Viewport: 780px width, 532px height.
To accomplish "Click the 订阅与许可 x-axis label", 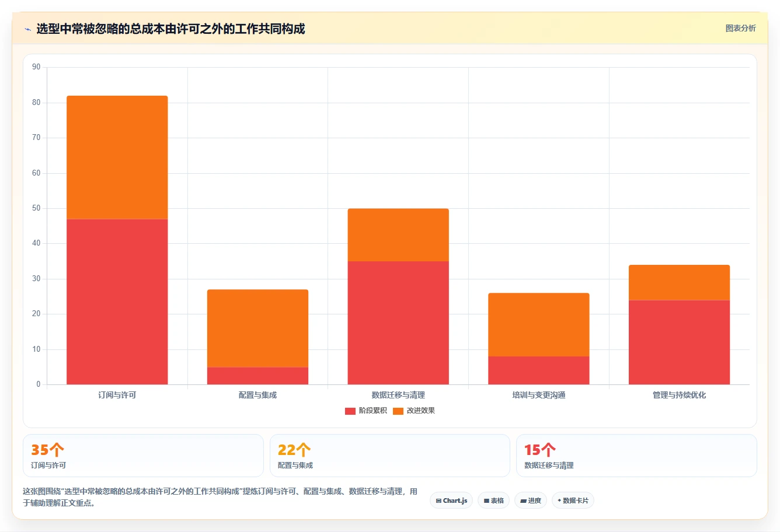I will 117,395.
